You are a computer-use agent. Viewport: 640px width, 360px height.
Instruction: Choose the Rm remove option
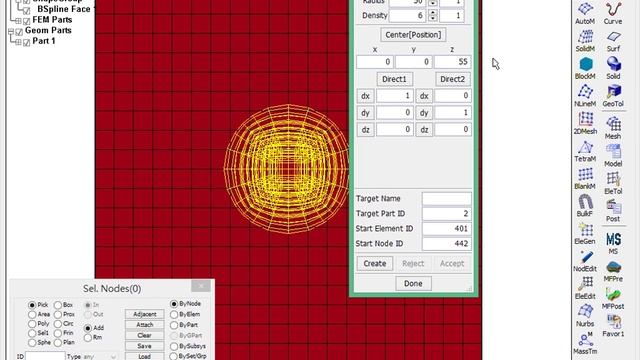tap(88, 338)
